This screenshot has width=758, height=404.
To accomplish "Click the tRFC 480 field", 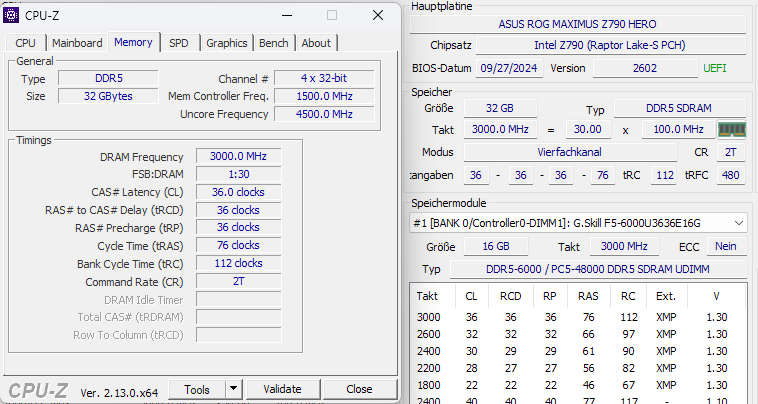I will [x=730, y=175].
